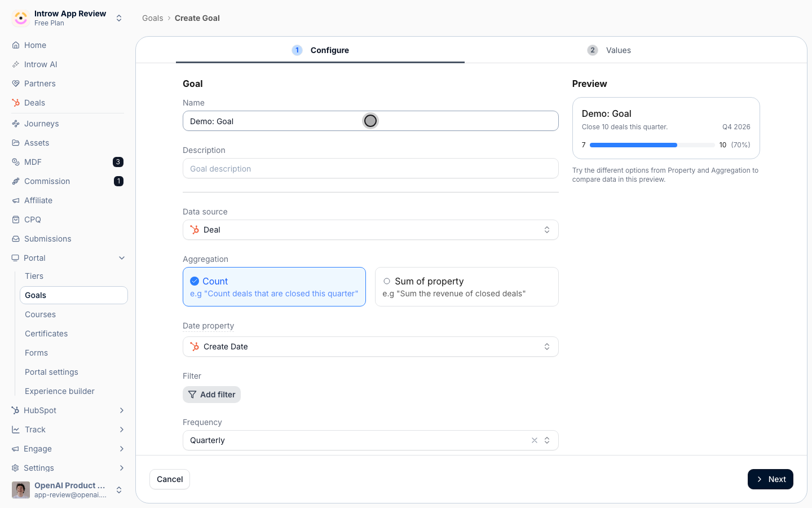The width and height of the screenshot is (812, 508).
Task: Clear the Quarterly frequency with X icon
Action: click(535, 440)
